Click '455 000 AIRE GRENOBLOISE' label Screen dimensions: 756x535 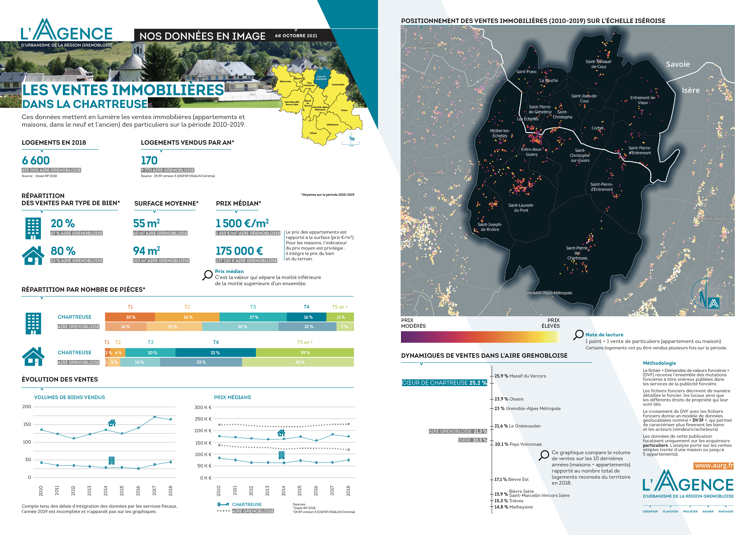pyautogui.click(x=51, y=170)
